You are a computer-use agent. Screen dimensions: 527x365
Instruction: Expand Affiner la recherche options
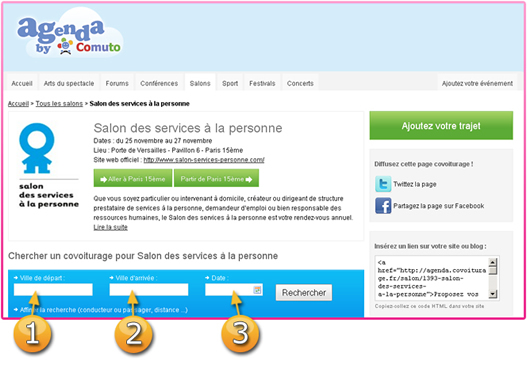pos(101,310)
